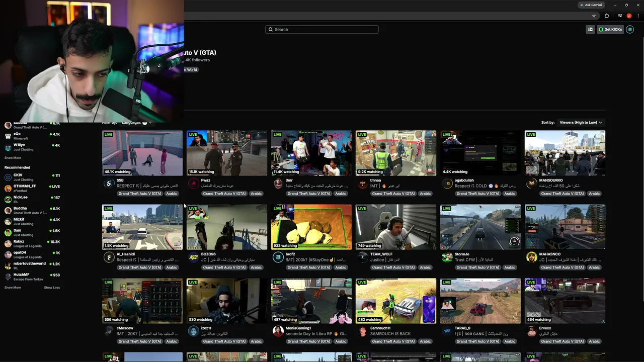The image size is (644, 362).
Task: Open Fwaz's channel avatar
Action: (193, 184)
